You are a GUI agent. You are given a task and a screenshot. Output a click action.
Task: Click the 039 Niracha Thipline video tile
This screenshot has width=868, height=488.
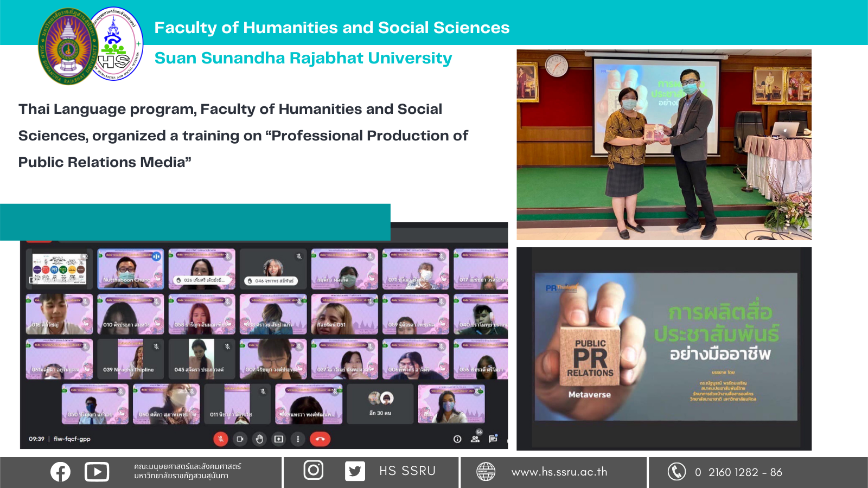click(x=130, y=358)
